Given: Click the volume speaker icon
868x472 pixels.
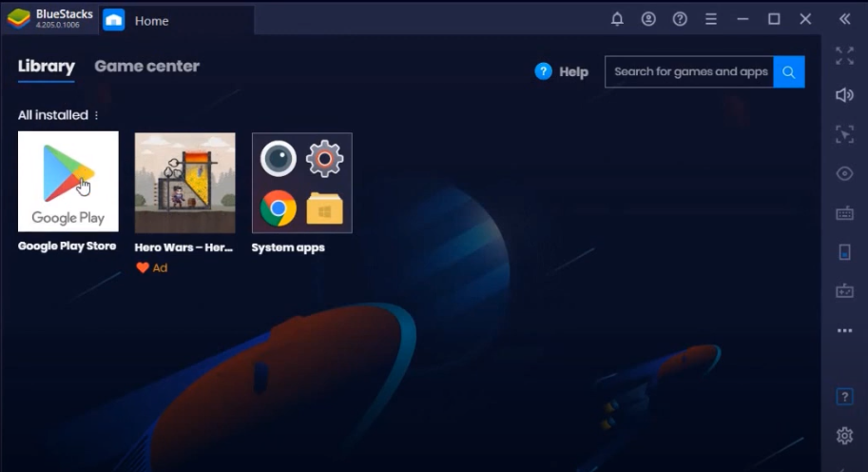Looking at the screenshot, I should coord(845,95).
